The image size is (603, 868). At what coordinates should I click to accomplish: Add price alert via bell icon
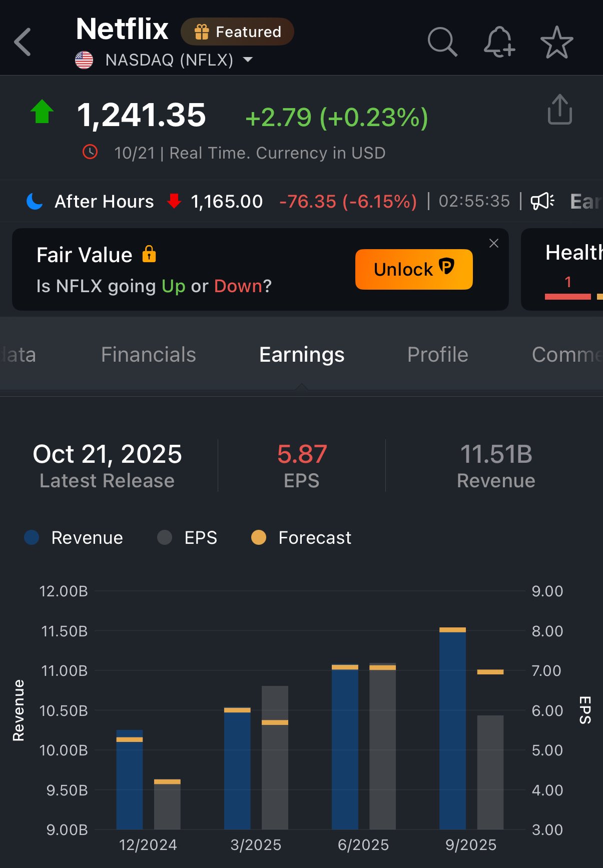(x=499, y=42)
